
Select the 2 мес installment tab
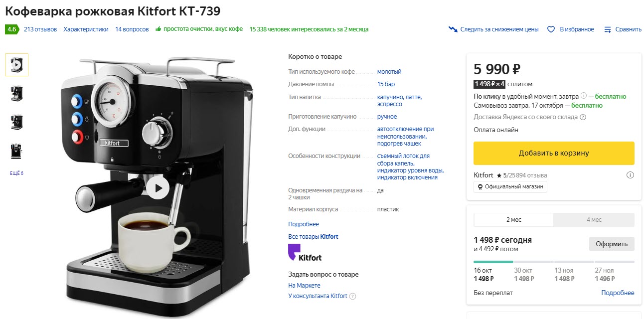(513, 220)
